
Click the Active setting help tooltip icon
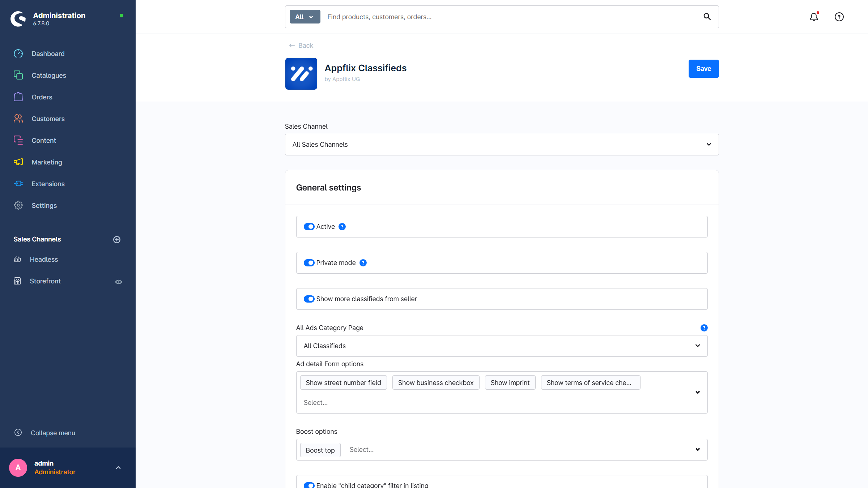tap(342, 227)
